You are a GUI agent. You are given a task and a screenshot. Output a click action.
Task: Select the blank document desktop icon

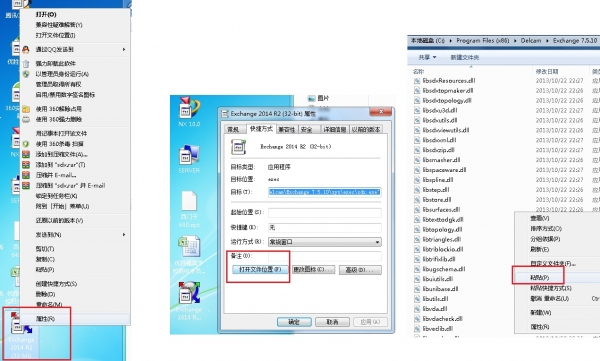tap(189, 201)
